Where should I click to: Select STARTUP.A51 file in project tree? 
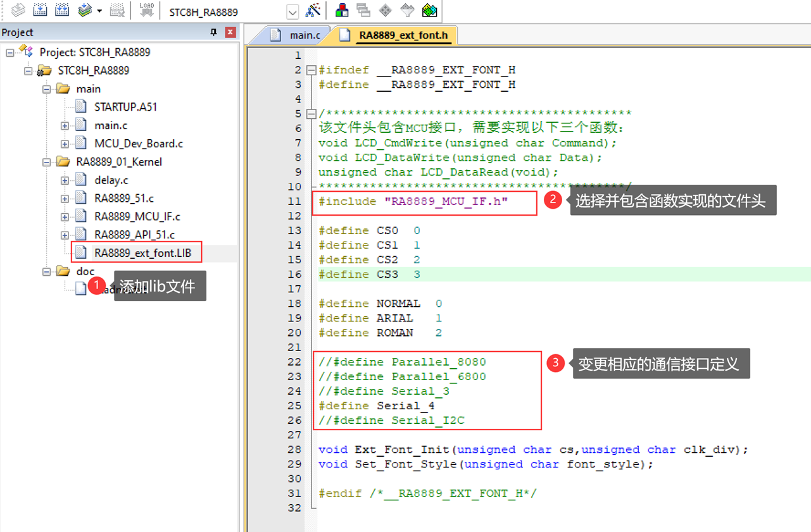pos(125,107)
